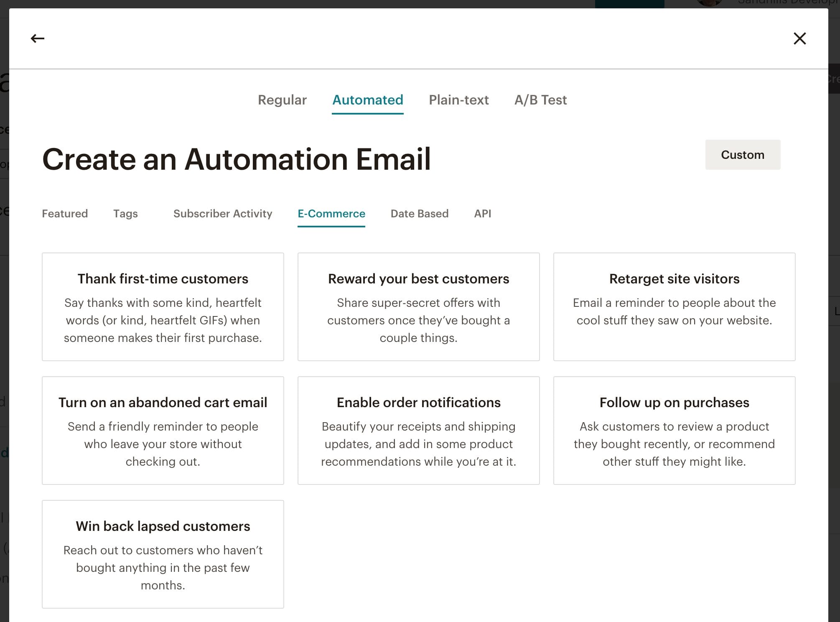
Task: Switch to the Regular tab
Action: pos(282,100)
